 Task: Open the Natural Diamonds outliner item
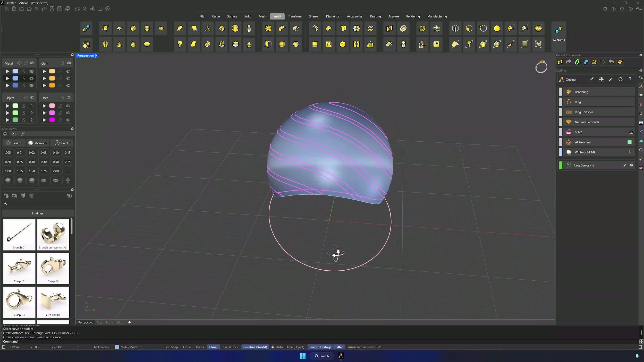click(x=597, y=122)
